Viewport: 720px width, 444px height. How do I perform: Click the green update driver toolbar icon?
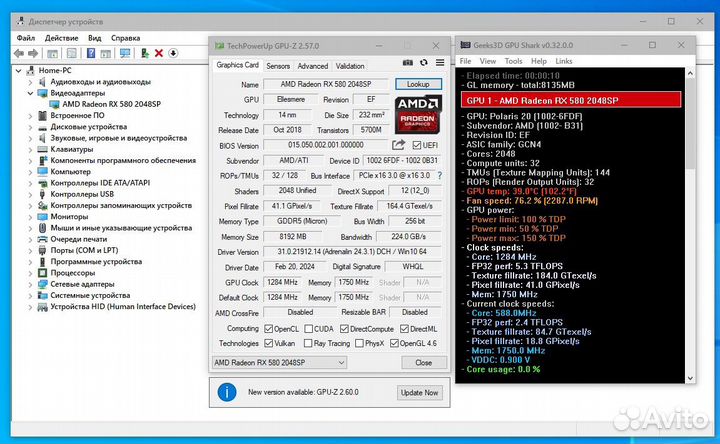(145, 53)
